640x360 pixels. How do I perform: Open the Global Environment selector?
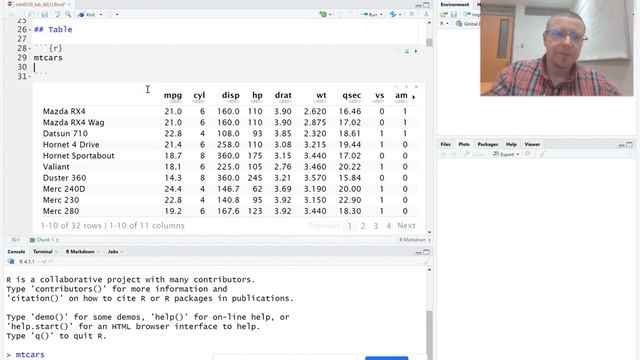click(467, 24)
